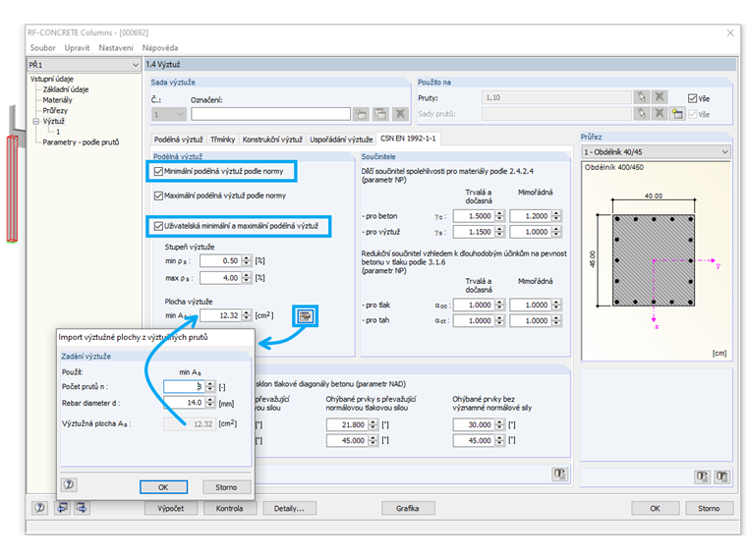747x560 pixels.
Task: Switch to Třmínky tab
Action: coord(222,140)
